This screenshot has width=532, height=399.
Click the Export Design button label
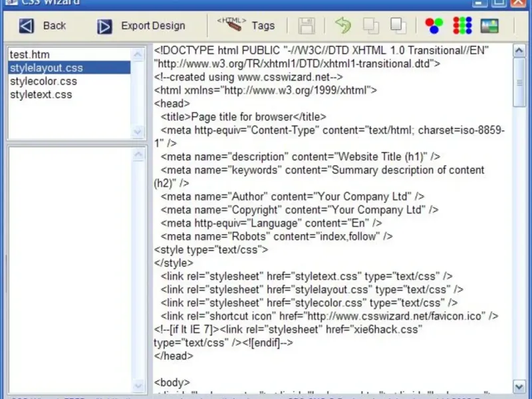pyautogui.click(x=153, y=26)
